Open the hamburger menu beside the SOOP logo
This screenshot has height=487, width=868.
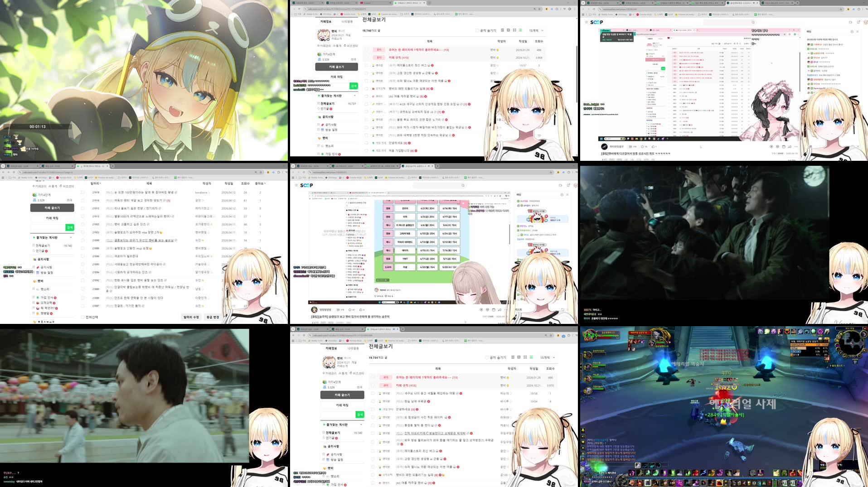(x=587, y=22)
